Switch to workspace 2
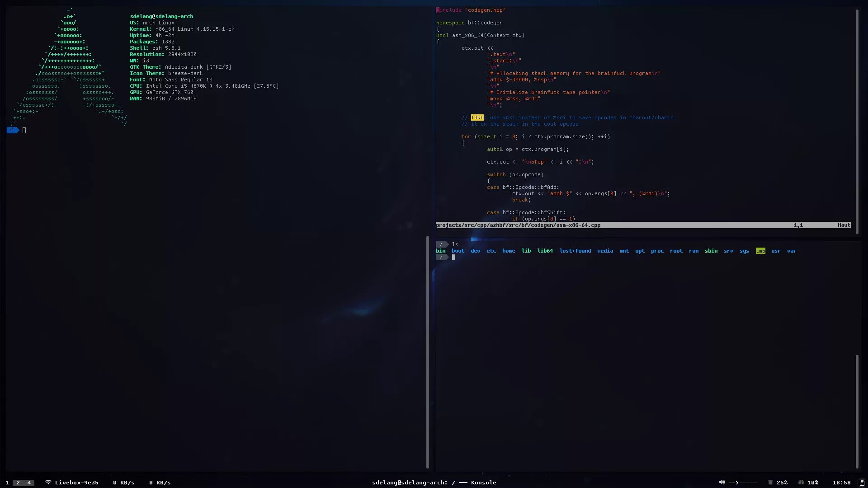The width and height of the screenshot is (868, 488). 18,483
